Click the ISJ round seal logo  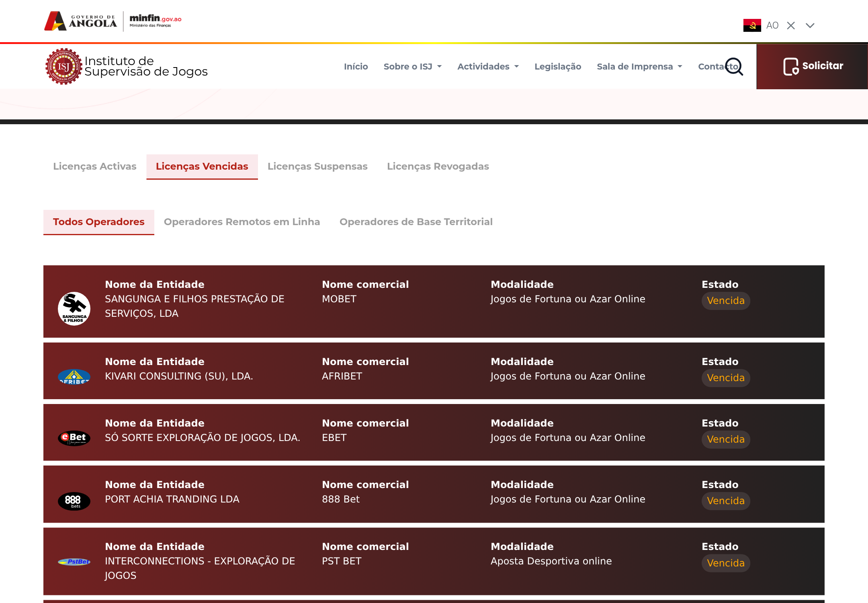pos(63,66)
